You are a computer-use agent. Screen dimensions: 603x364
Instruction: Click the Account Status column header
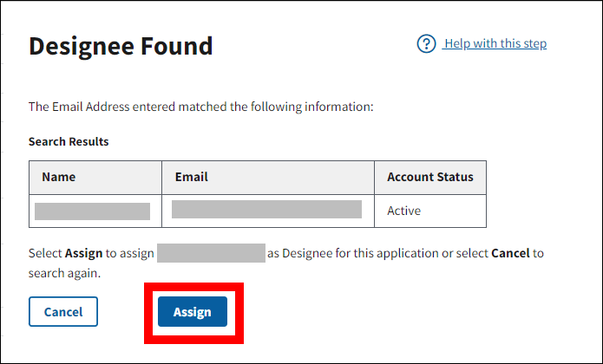point(430,177)
